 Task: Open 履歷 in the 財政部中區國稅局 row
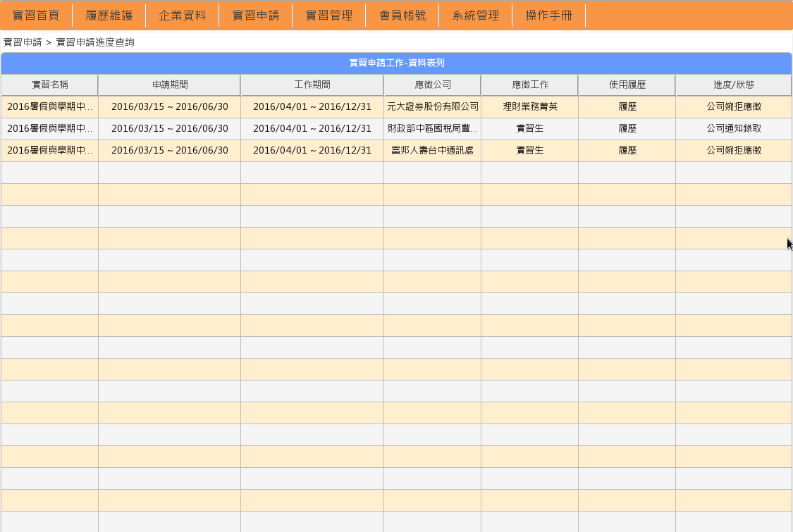(627, 128)
